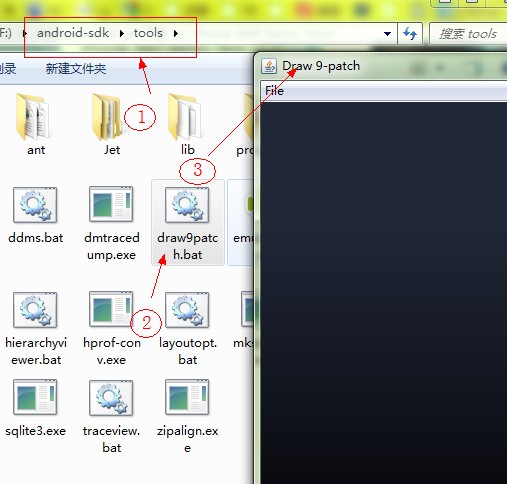Image resolution: width=507 pixels, height=484 pixels.
Task: Open the address bar history dropdown
Action: 387,34
